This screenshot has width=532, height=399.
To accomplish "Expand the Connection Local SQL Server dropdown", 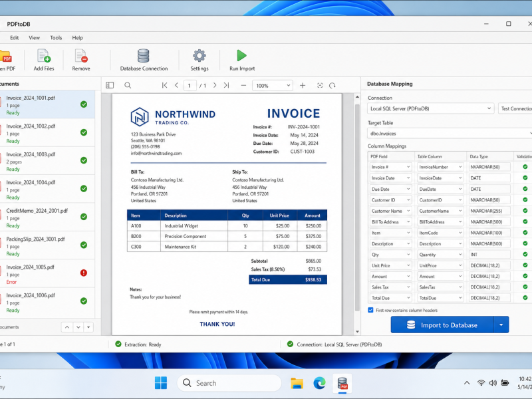I will (430, 108).
